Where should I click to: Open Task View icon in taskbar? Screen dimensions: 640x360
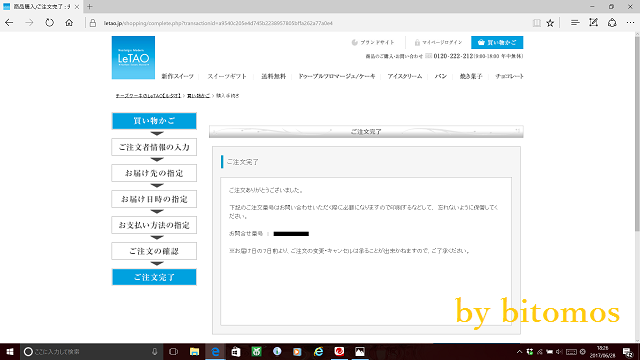[x=173, y=351]
